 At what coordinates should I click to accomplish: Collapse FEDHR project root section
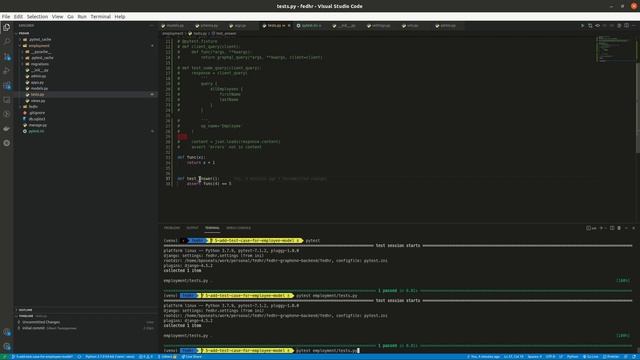click(24, 33)
